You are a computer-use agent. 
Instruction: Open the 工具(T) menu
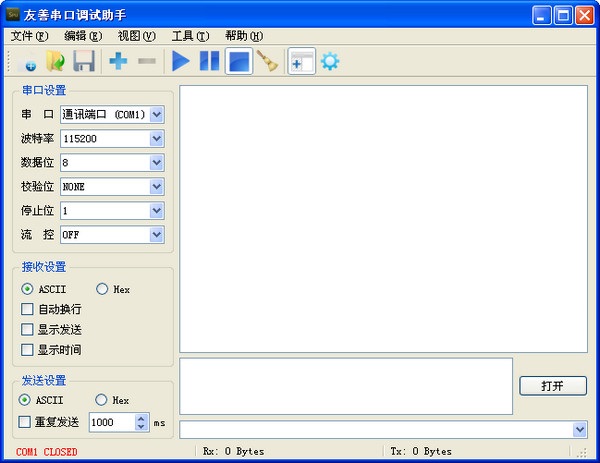[x=190, y=36]
